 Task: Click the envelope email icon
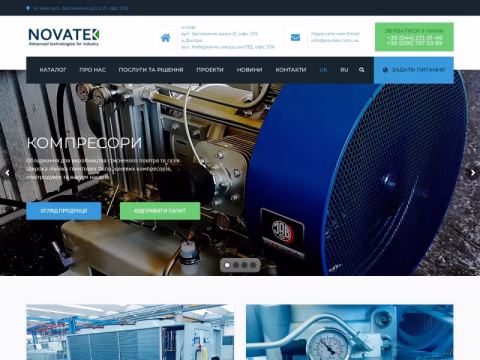(295, 38)
